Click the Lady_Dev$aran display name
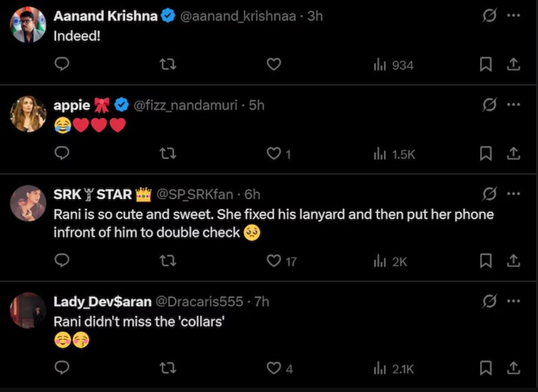This screenshot has width=538, height=392. click(x=103, y=301)
